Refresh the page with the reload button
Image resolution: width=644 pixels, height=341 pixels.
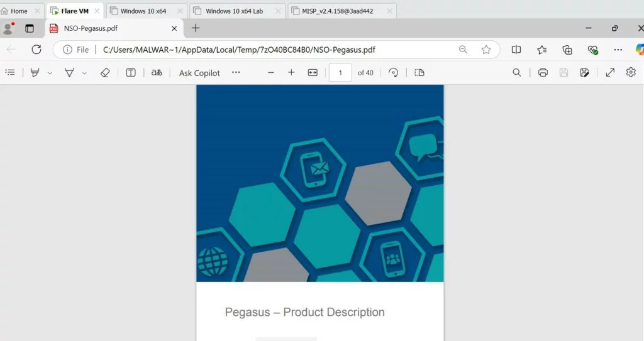[36, 50]
